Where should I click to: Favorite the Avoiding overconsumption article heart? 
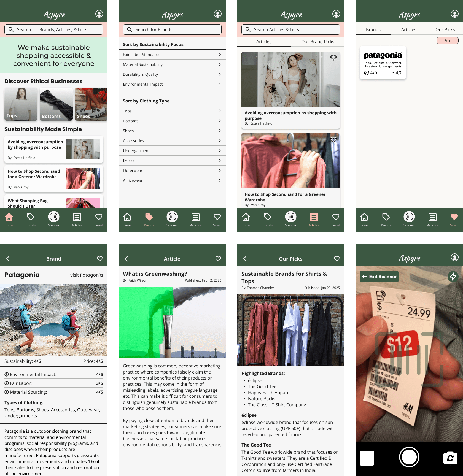pyautogui.click(x=333, y=58)
